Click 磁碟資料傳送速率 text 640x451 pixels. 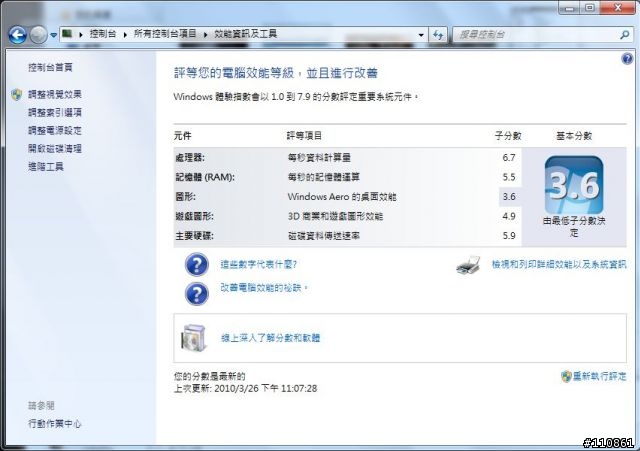[324, 236]
